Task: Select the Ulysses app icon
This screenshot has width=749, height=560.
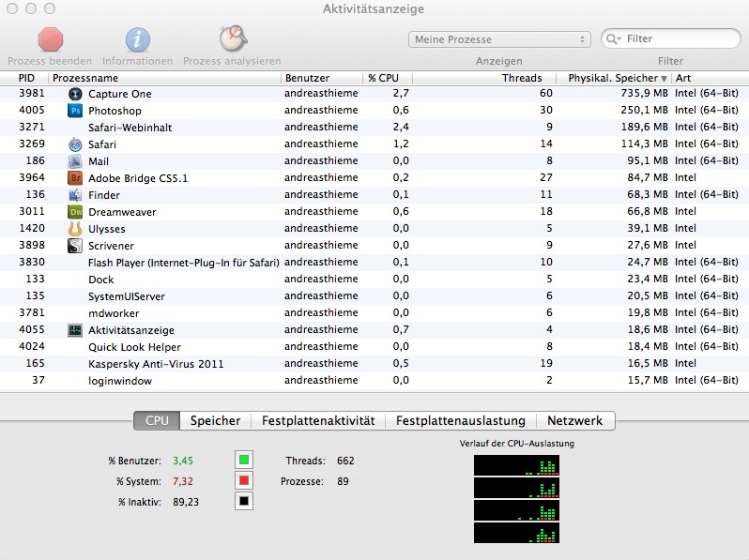Action: tap(75, 229)
